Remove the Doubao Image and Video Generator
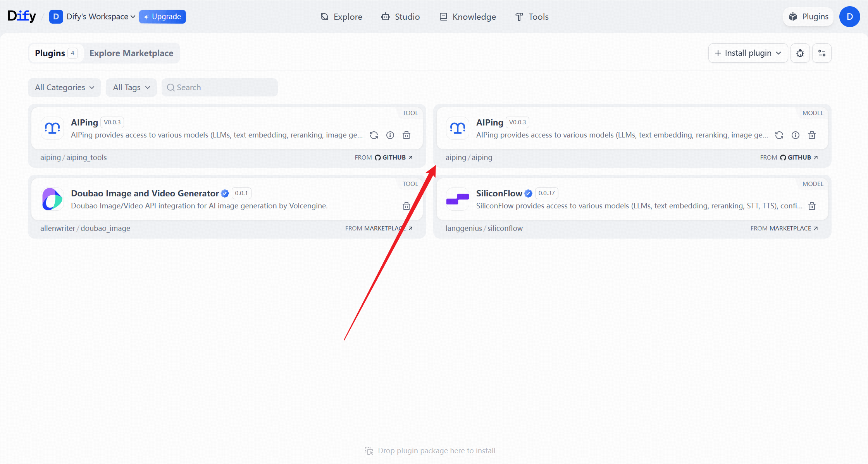The image size is (868, 464). (x=406, y=206)
